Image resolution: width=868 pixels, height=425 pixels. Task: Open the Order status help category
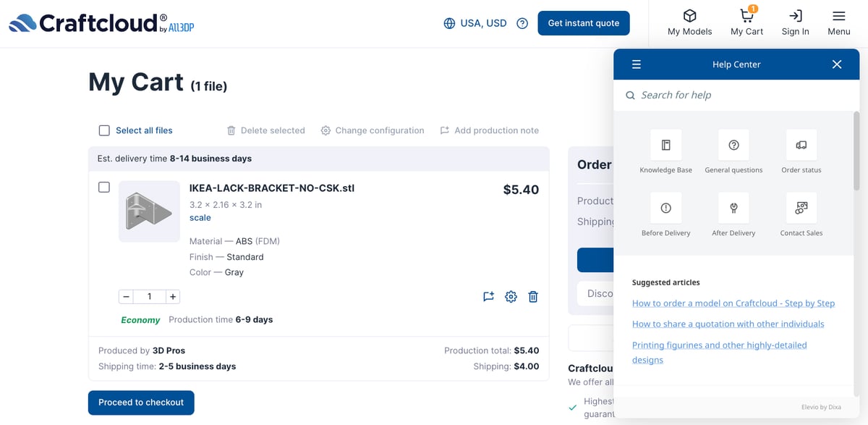(x=801, y=146)
